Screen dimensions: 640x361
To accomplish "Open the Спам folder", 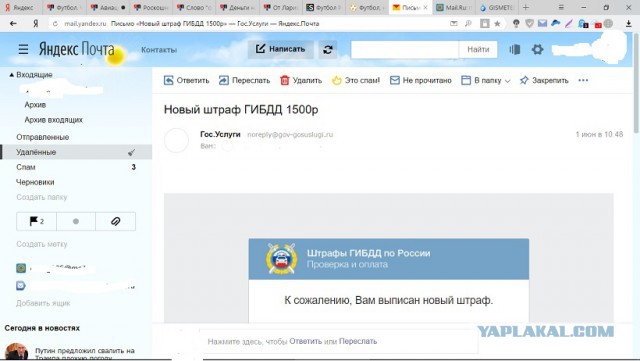I will point(26,167).
